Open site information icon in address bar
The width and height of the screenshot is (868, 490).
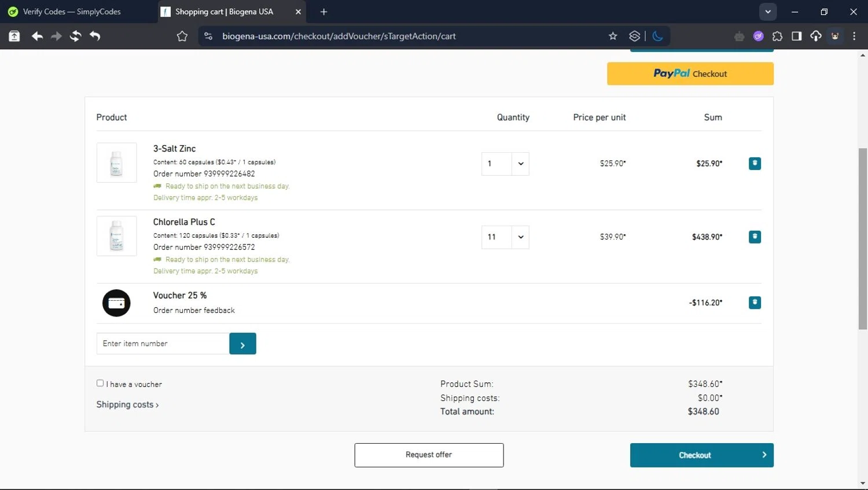pos(208,36)
